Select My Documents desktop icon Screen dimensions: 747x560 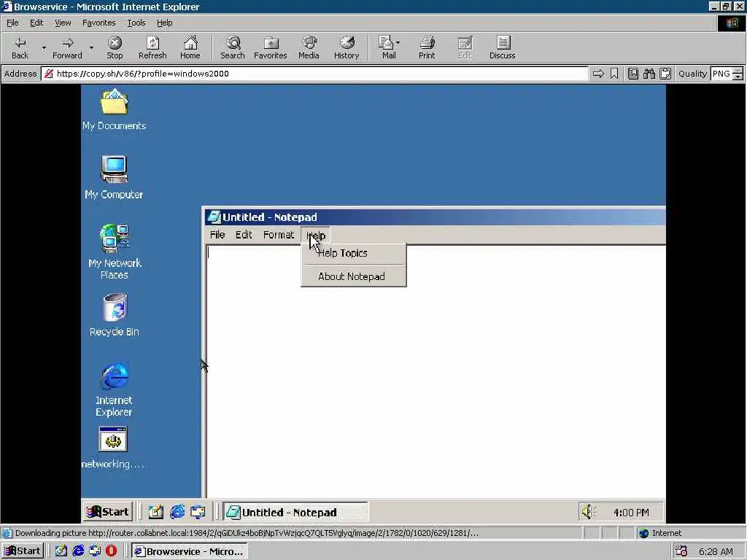coord(114,110)
